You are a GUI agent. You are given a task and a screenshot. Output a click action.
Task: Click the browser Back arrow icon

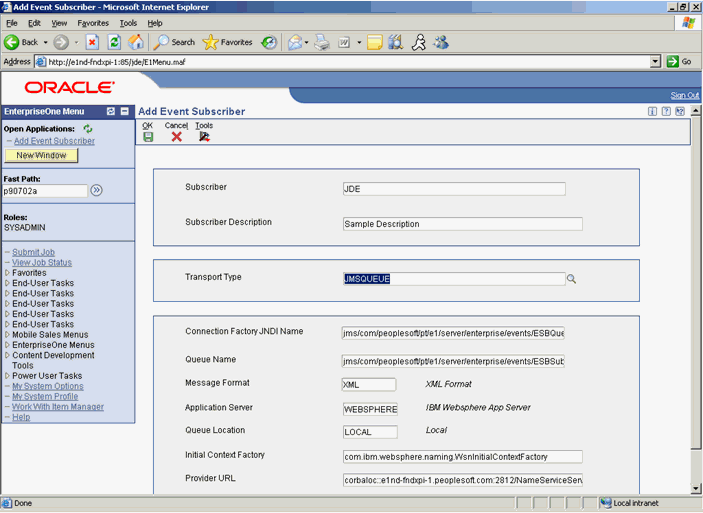pos(12,43)
